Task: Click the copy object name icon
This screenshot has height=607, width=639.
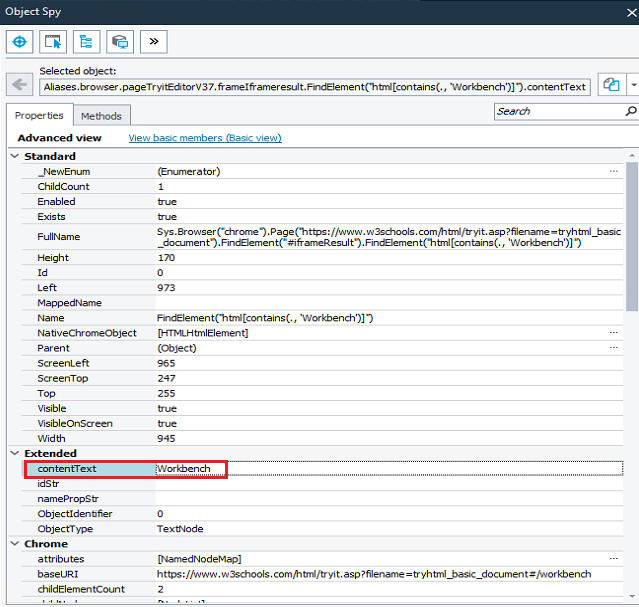Action: (609, 85)
